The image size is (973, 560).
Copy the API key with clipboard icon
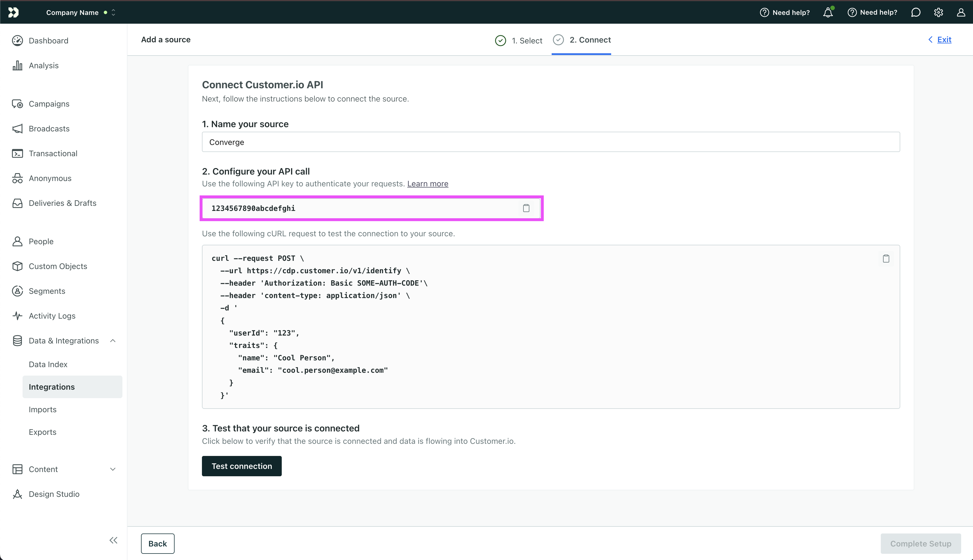point(526,208)
